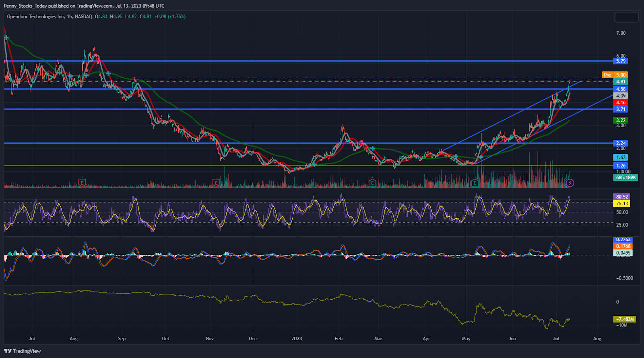This screenshot has width=644, height=358.
Task: Click the 50.00 RSI axis tick
Action: tap(622, 212)
